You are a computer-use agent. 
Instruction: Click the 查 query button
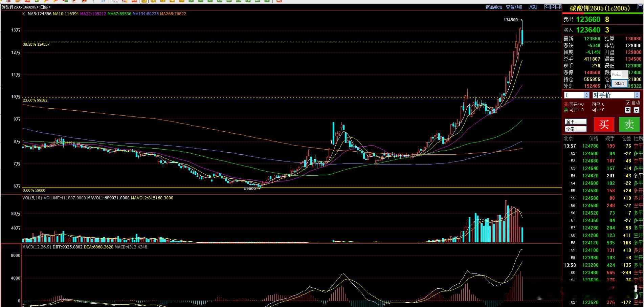point(628,110)
